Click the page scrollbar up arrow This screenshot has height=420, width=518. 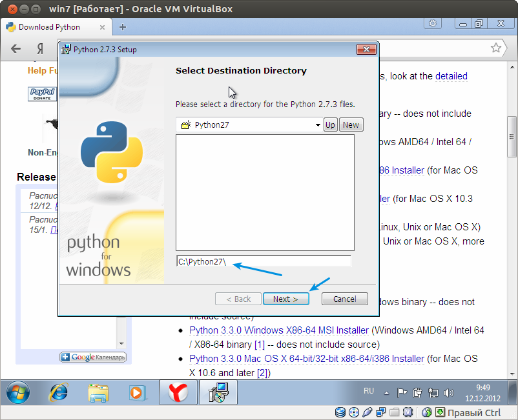pos(512,67)
